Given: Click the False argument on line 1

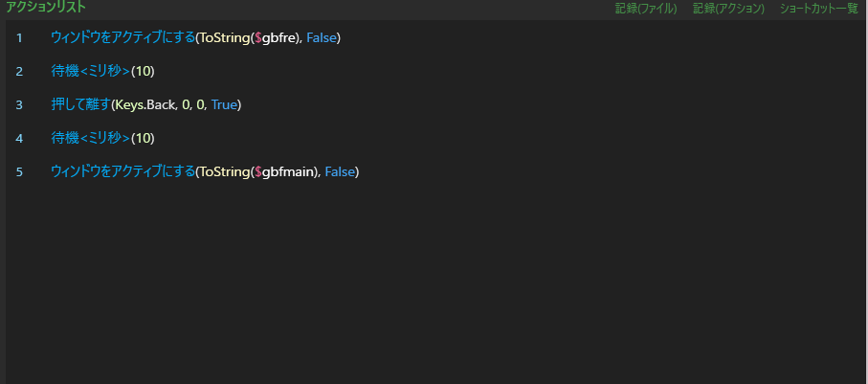Looking at the screenshot, I should tap(321, 38).
